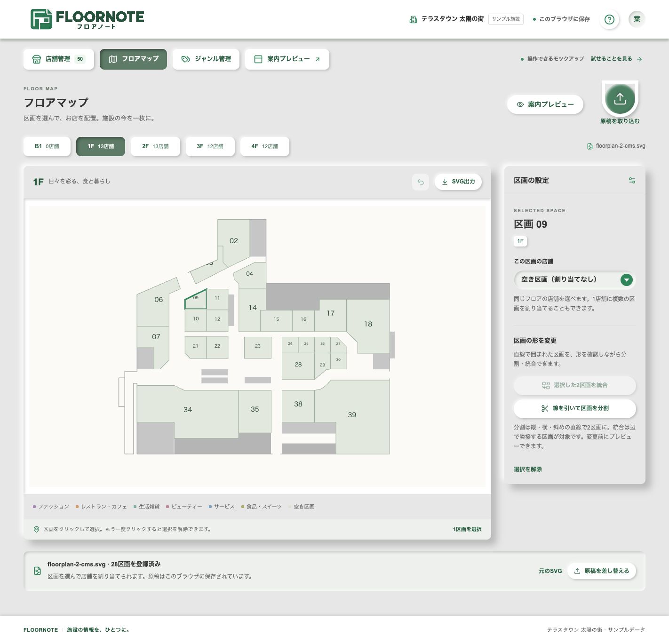Click the undo arrow icon

pos(421,182)
